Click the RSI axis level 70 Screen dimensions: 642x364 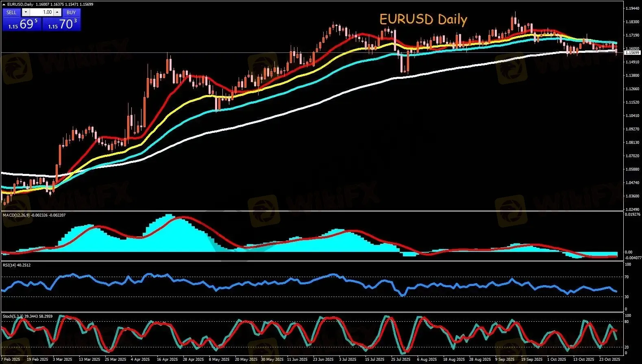click(627, 277)
